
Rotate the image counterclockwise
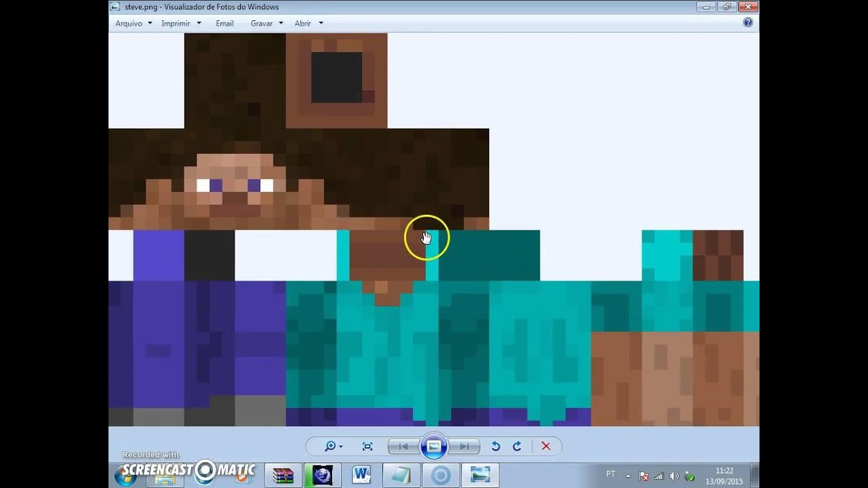496,446
